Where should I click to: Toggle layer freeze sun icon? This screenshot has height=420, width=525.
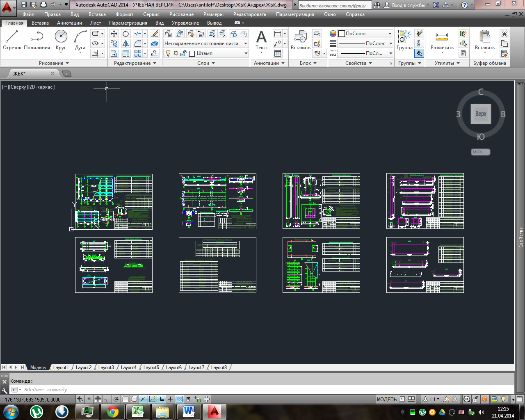tap(176, 53)
